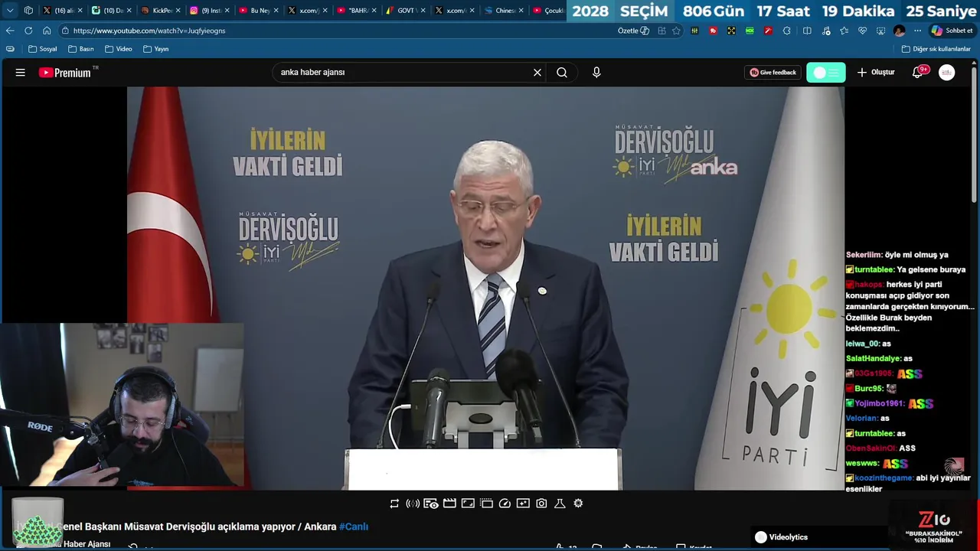The width and height of the screenshot is (980, 551).
Task: Open the browser profile picture
Action: click(899, 31)
